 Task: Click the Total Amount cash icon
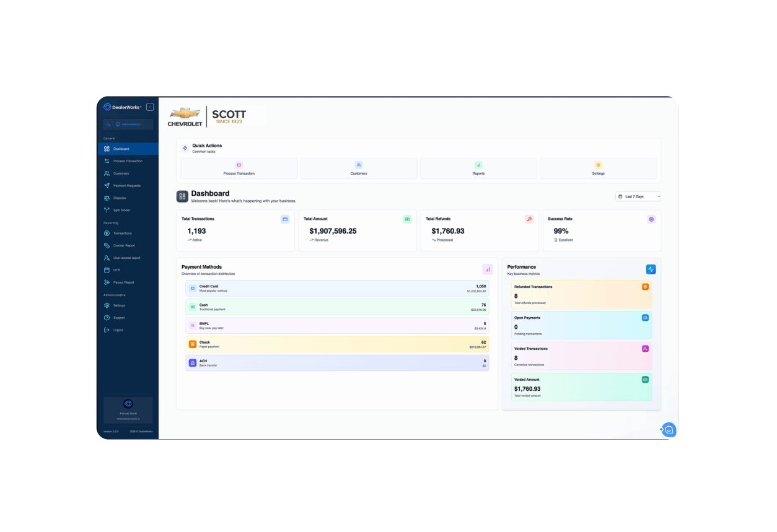point(407,219)
